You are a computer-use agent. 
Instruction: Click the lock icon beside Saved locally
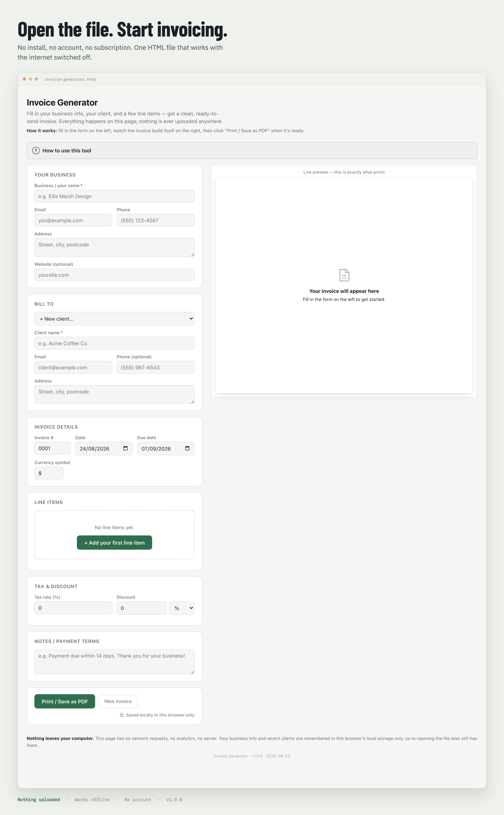pos(122,715)
